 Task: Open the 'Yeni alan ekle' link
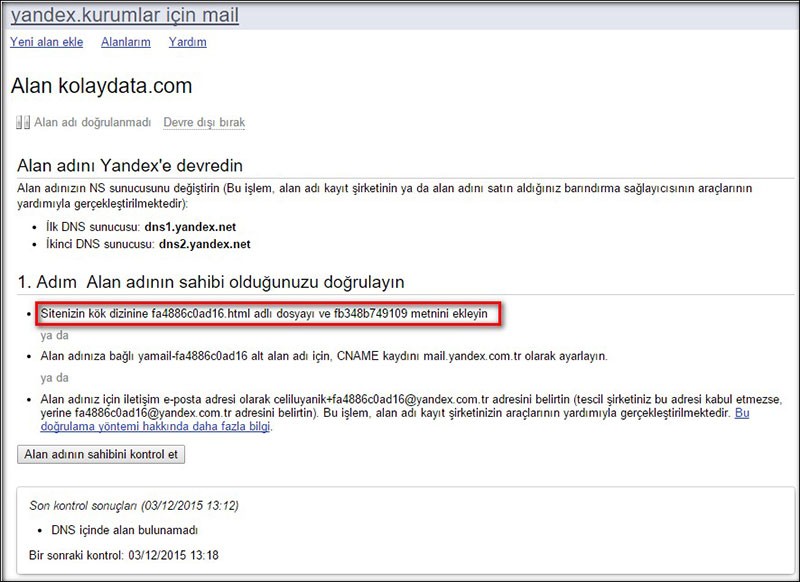[46, 42]
